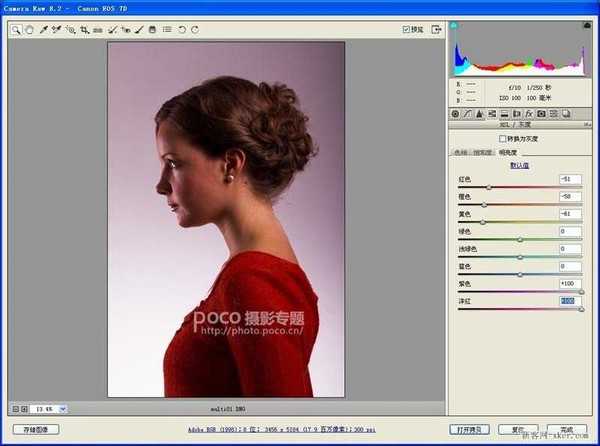Image resolution: width=600 pixels, height=446 pixels.
Task: Switch to the 饱和度 saturation tab
Action: pos(483,152)
